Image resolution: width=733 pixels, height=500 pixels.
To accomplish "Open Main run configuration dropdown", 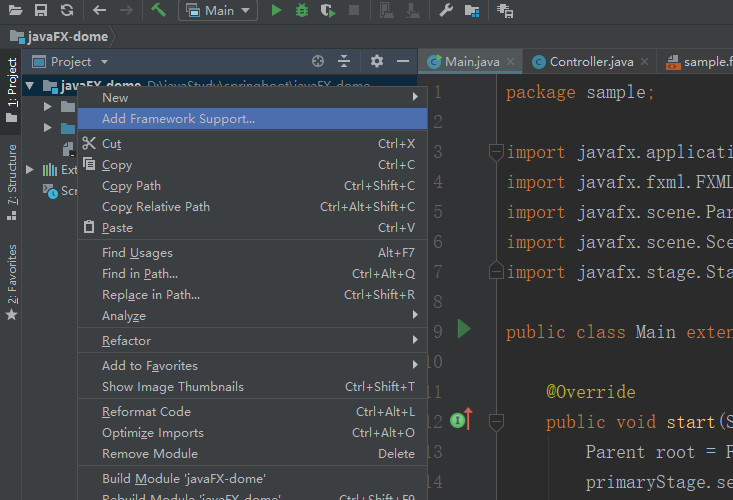I will [218, 10].
